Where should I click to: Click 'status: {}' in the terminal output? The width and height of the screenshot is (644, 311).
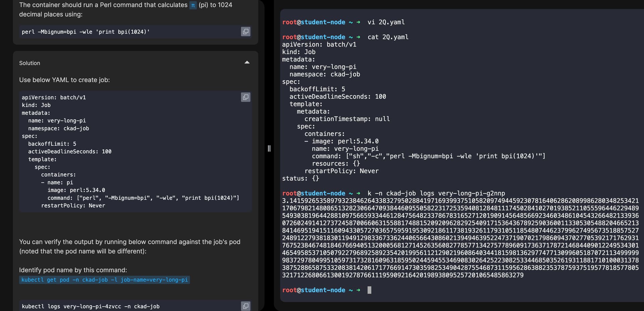click(x=301, y=178)
